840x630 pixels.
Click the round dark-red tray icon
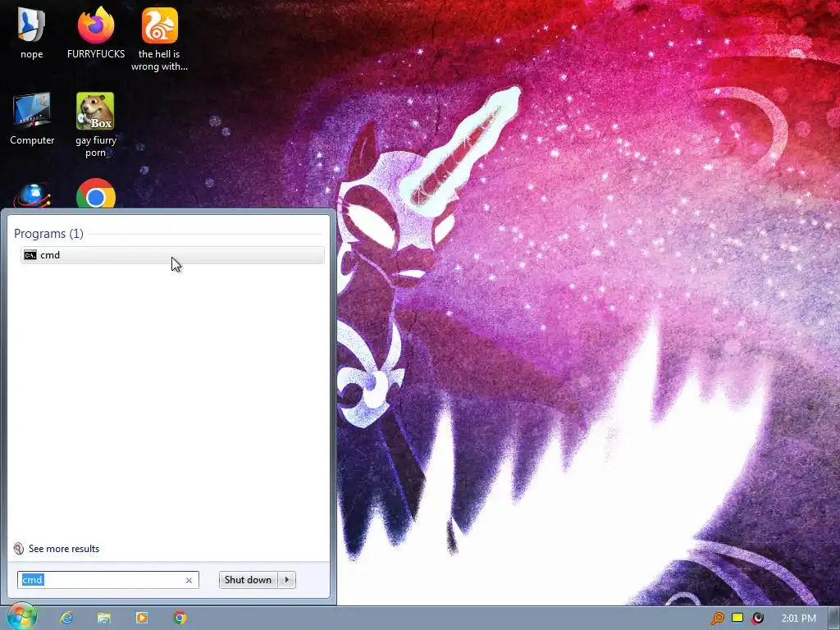click(757, 619)
